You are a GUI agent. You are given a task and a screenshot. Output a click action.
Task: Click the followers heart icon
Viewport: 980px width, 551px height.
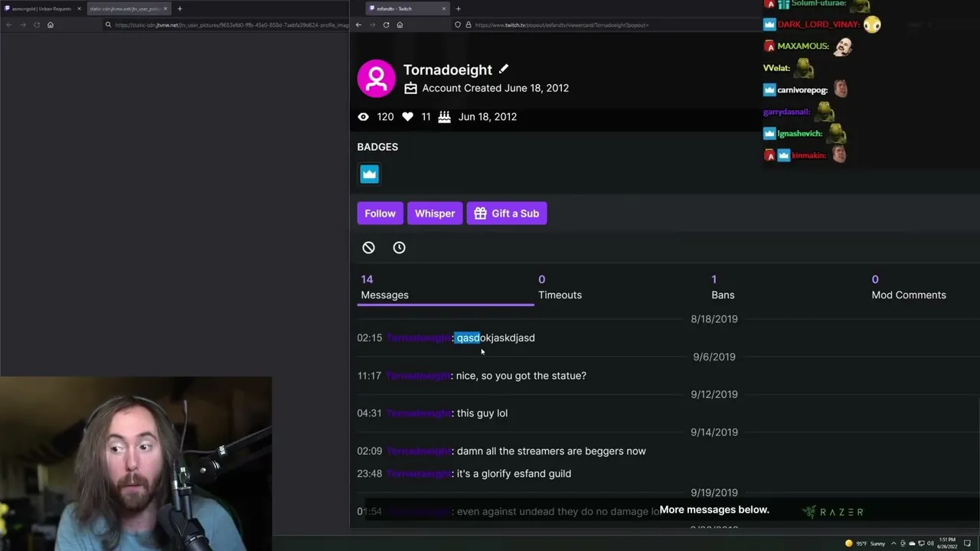(x=407, y=116)
